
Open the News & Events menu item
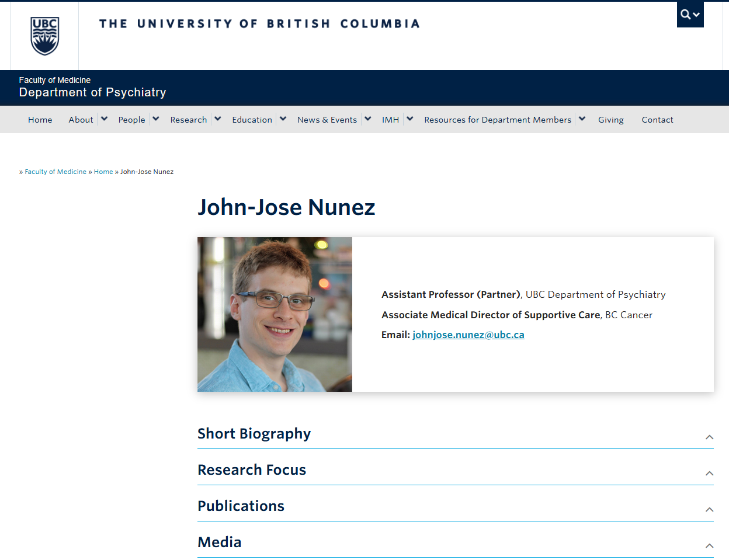tap(327, 120)
